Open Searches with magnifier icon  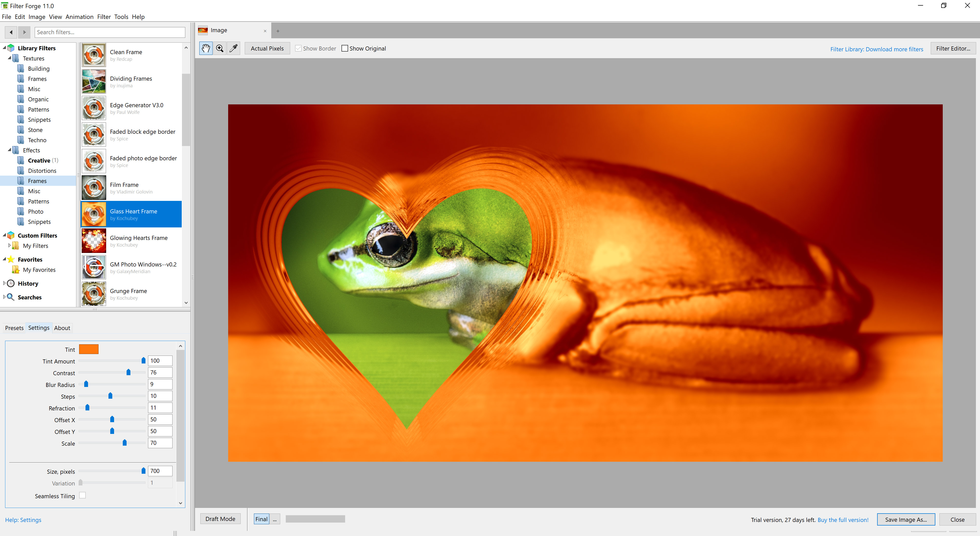(x=29, y=297)
